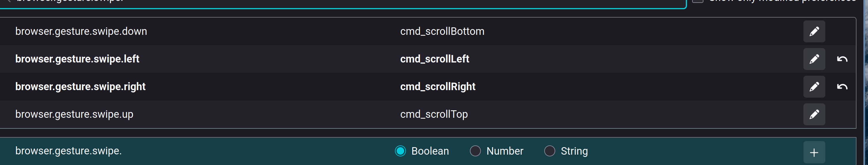Image resolution: width=868 pixels, height=165 pixels.
Task: Edit the browser.gesture.swipe.left preference
Action: pos(814,59)
